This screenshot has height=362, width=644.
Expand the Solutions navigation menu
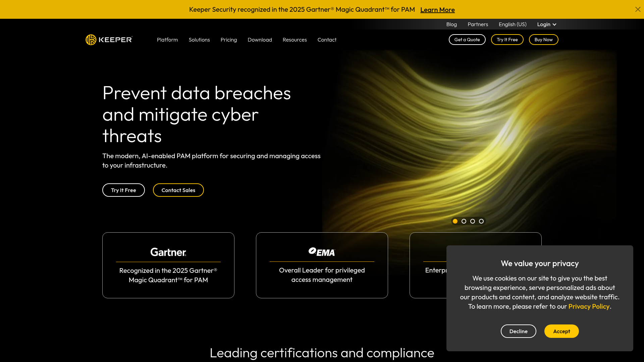pyautogui.click(x=199, y=40)
